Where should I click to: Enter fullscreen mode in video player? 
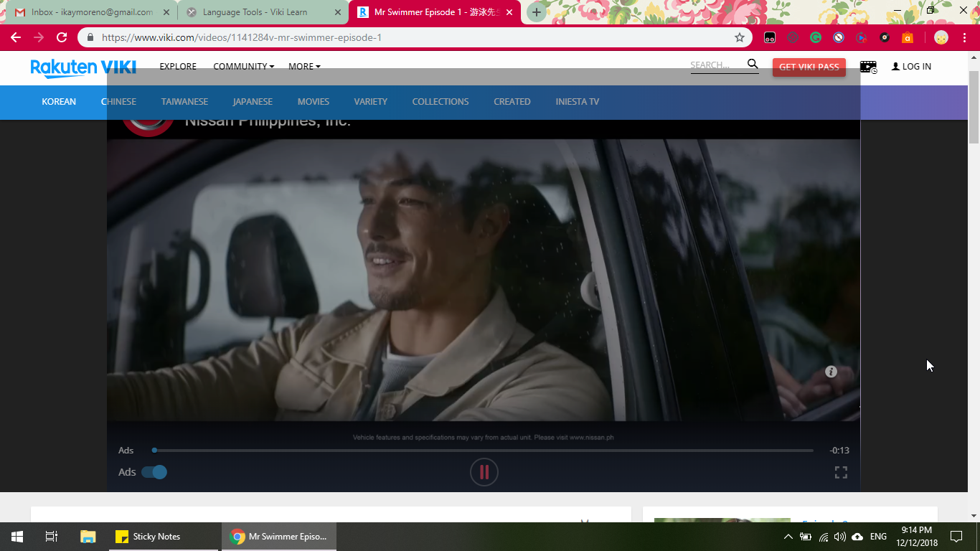click(841, 472)
